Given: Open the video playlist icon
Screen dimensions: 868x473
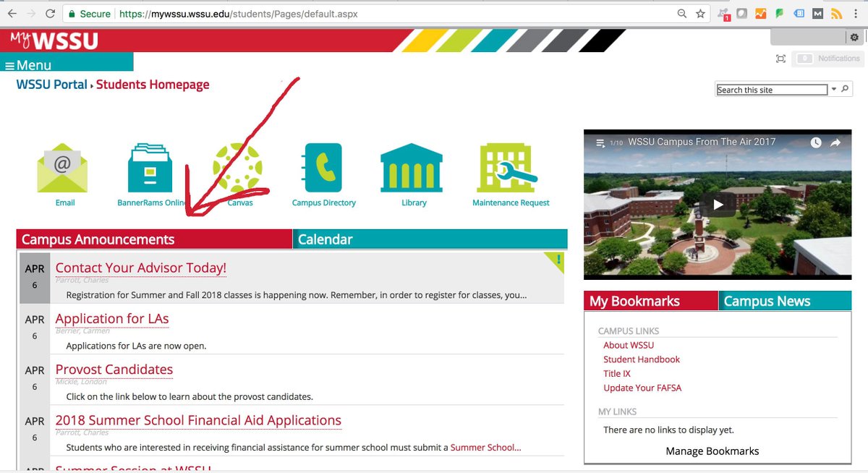Looking at the screenshot, I should point(600,142).
